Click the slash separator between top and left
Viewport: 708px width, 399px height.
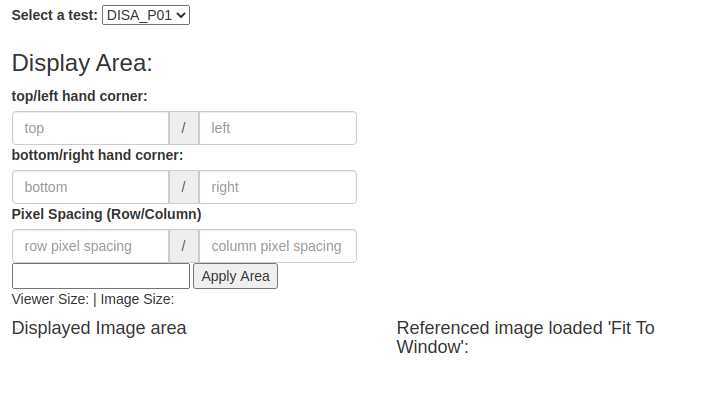coord(184,128)
